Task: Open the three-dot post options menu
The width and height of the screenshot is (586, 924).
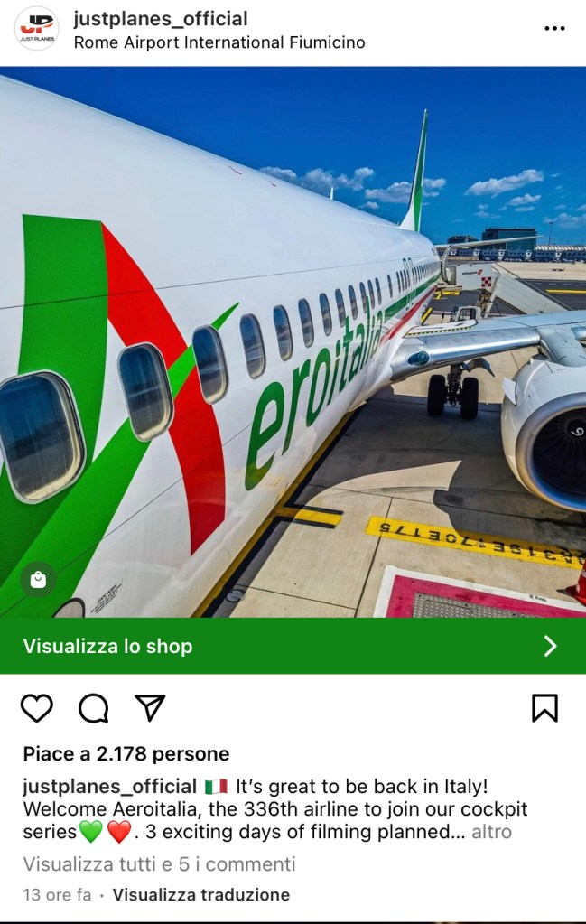Action: [x=554, y=28]
